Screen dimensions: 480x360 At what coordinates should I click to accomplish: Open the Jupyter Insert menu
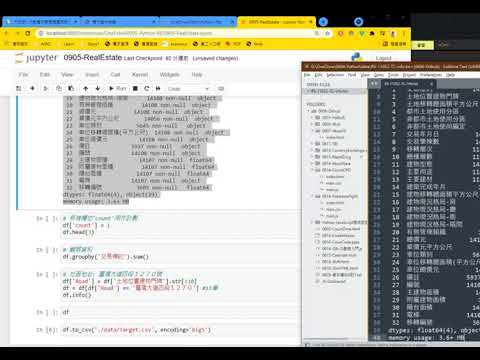click(x=92, y=74)
